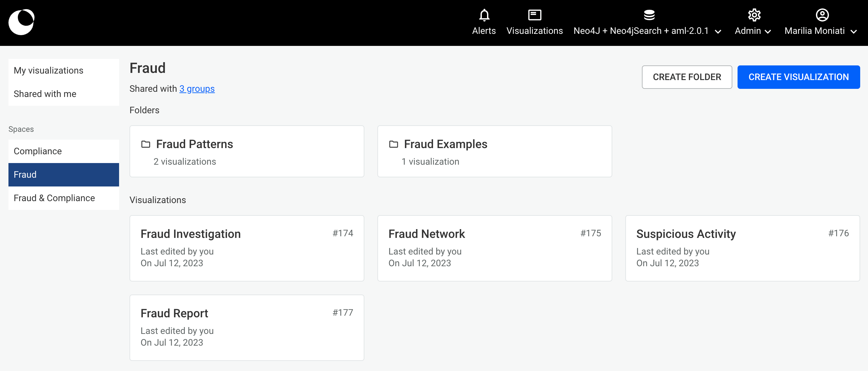Viewport: 868px width, 371px height.
Task: Click the 3 groups sharing link
Action: click(197, 88)
